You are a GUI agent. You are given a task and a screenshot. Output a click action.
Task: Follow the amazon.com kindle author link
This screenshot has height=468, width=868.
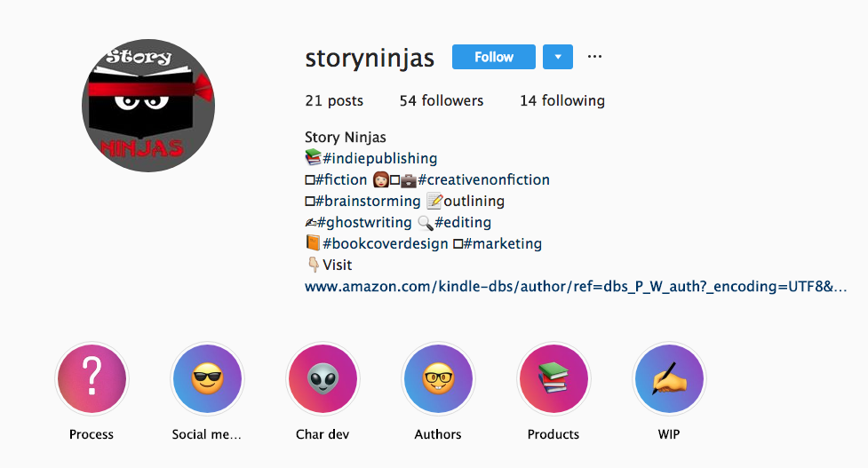point(576,287)
